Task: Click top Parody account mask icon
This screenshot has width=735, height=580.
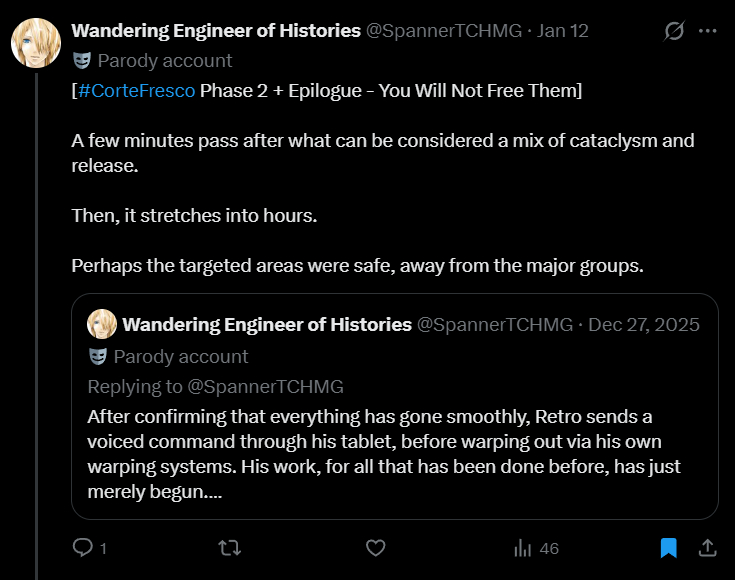Action: pyautogui.click(x=81, y=61)
